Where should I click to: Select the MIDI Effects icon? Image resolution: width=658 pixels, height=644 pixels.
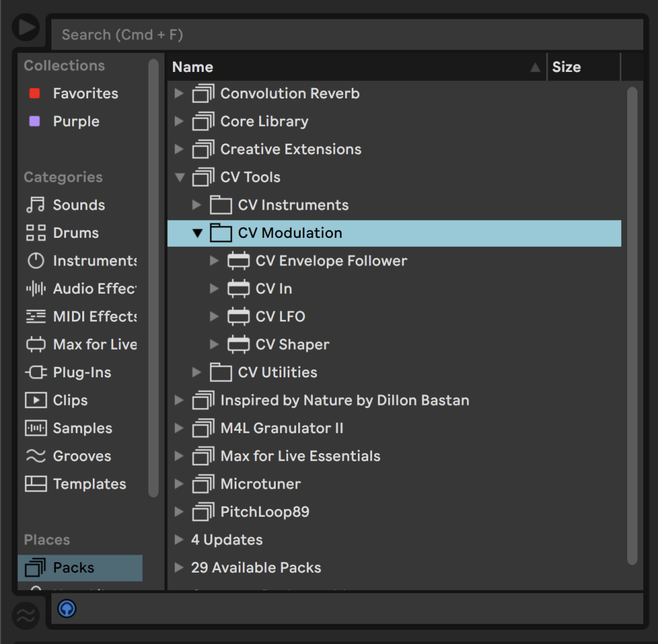click(x=35, y=316)
